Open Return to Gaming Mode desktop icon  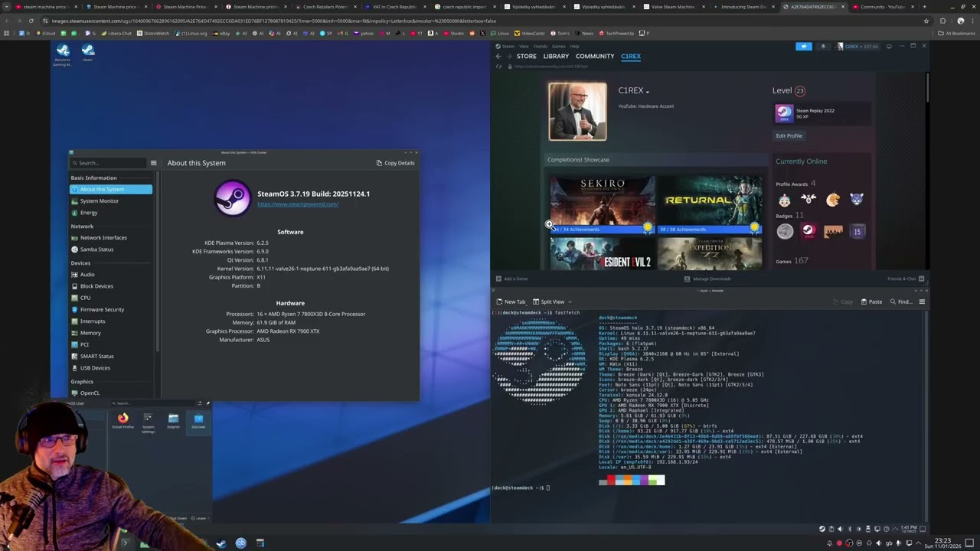[x=63, y=54]
